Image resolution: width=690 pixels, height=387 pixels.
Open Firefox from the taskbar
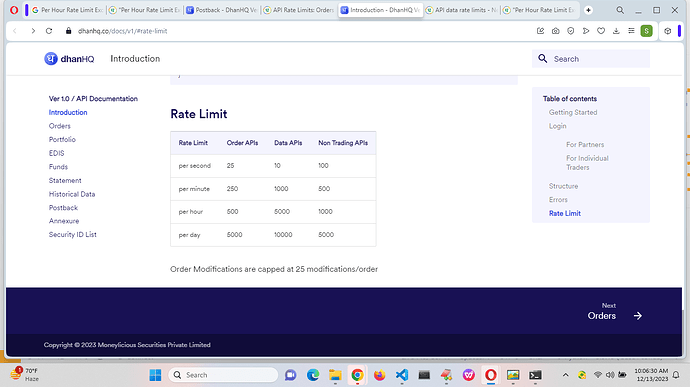[x=379, y=375]
